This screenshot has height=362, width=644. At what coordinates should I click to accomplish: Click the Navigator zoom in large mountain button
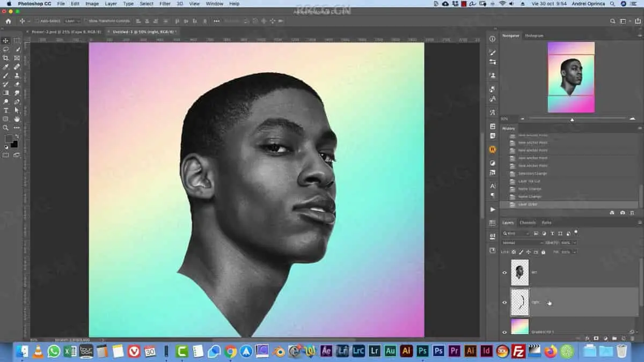[x=632, y=119]
